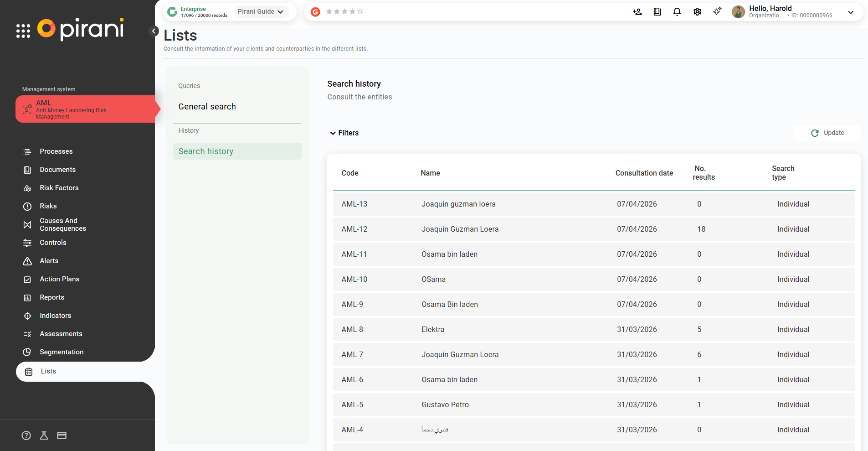Screen dimensions: 868x451
Task: Open the book guide icon in header
Action: (x=657, y=12)
